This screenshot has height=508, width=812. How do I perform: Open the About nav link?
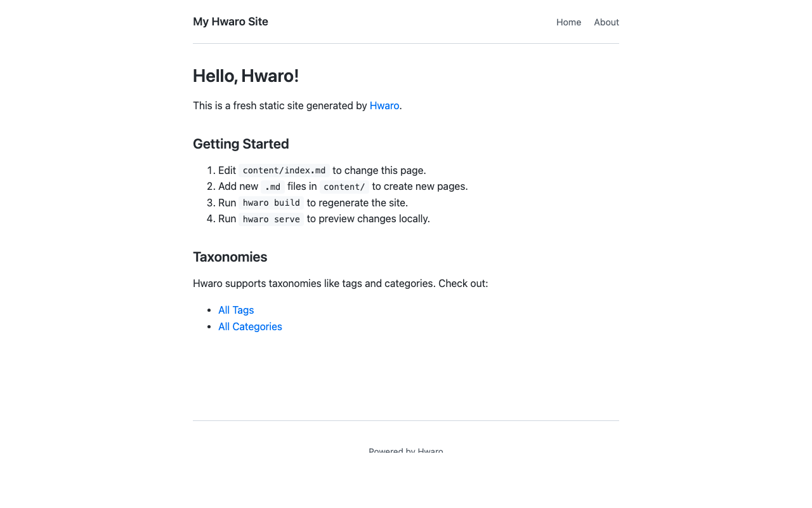point(606,22)
